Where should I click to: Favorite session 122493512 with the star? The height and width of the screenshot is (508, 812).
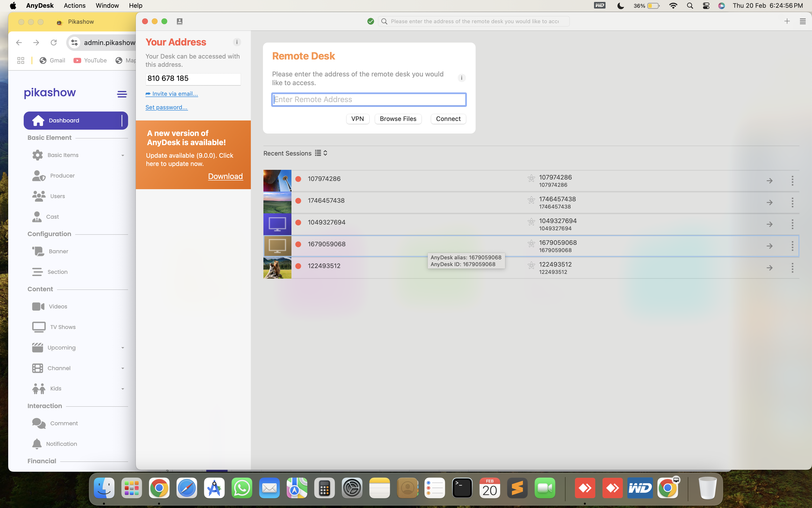tap(531, 265)
